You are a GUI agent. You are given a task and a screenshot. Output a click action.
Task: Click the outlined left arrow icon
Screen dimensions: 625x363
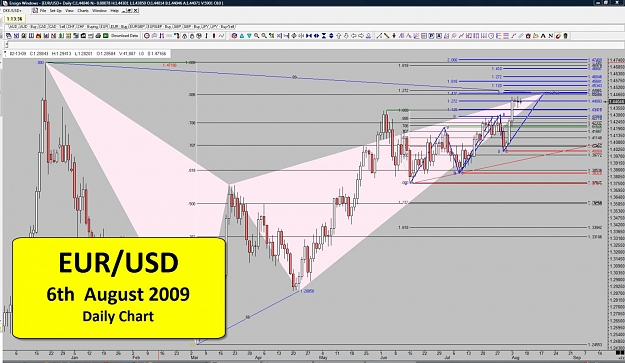[x=353, y=36]
